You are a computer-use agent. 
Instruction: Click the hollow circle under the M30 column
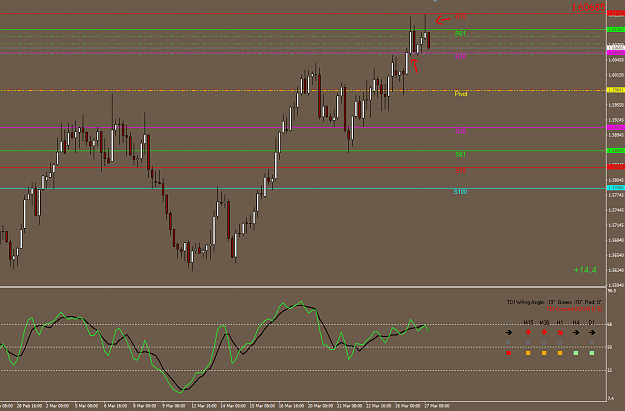544,342
